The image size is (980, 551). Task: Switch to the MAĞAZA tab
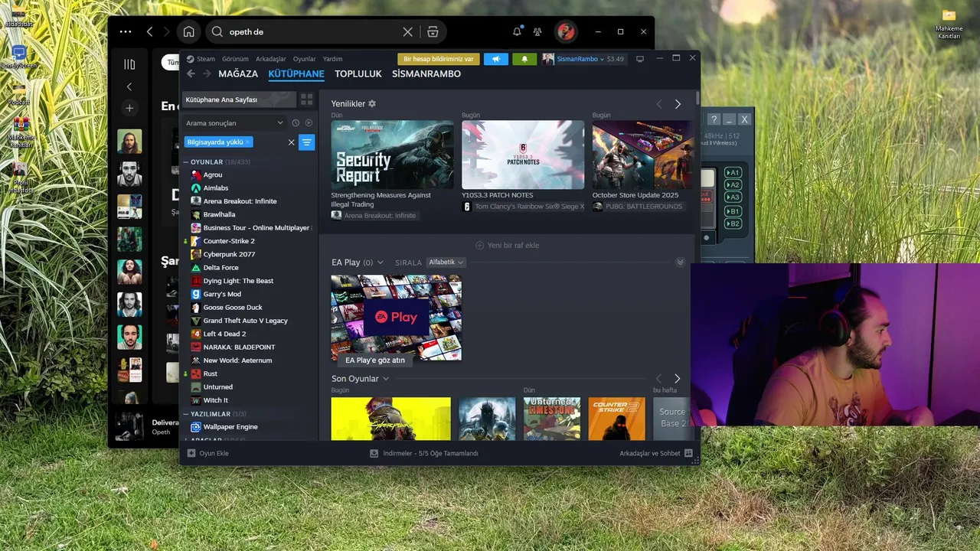click(238, 74)
